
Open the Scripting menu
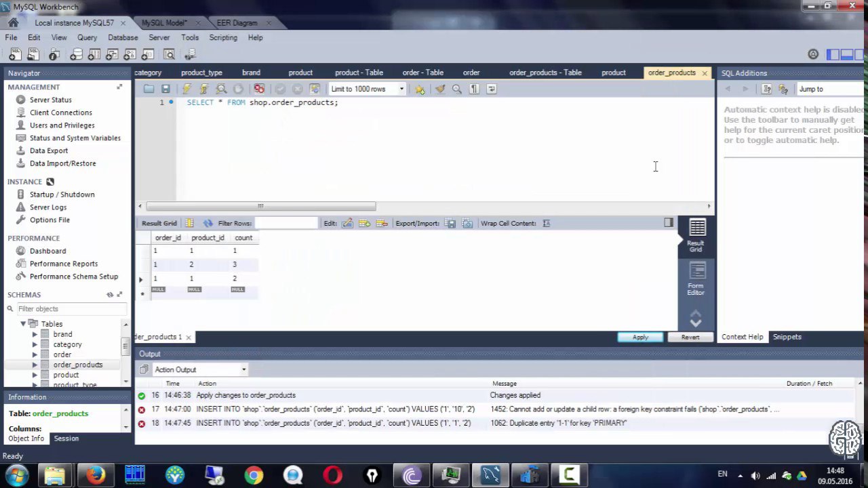(223, 37)
